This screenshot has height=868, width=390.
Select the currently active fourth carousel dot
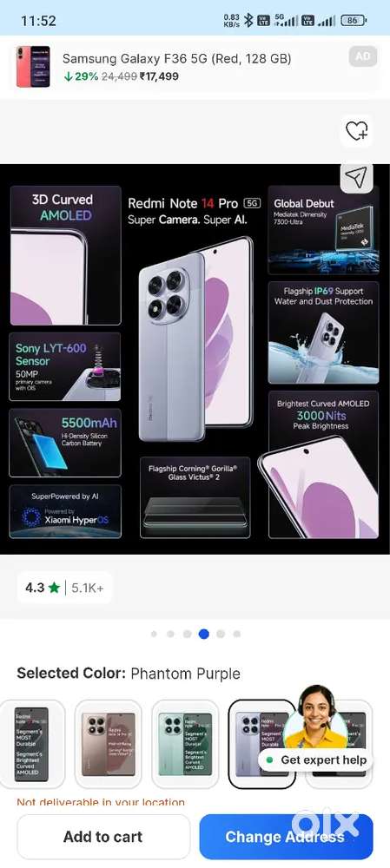[x=204, y=634]
